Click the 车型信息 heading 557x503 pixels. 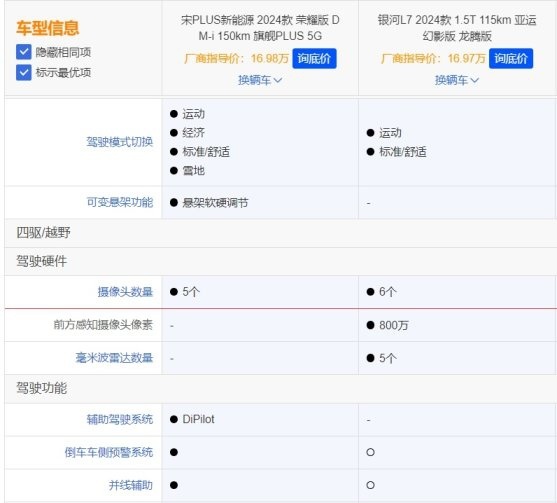click(x=48, y=28)
